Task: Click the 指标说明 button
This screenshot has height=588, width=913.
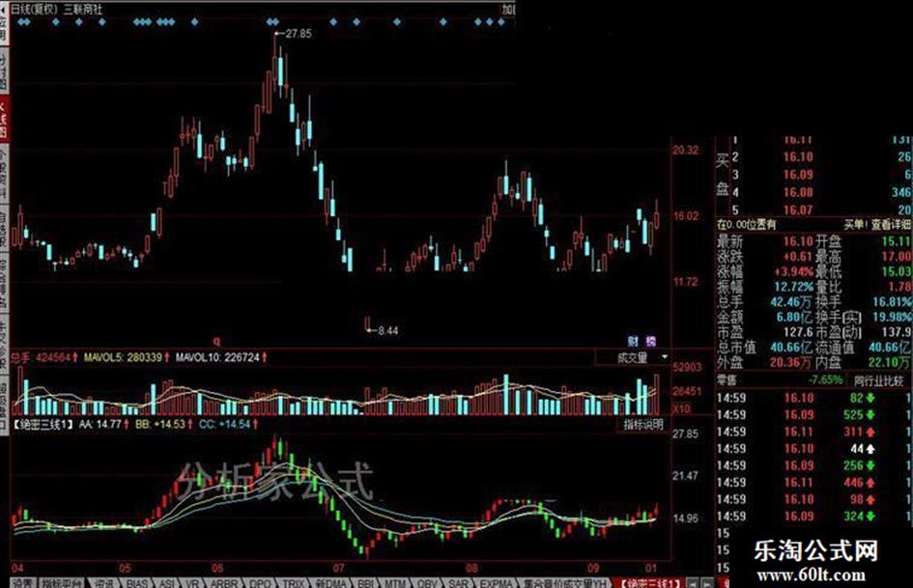Action: (643, 425)
